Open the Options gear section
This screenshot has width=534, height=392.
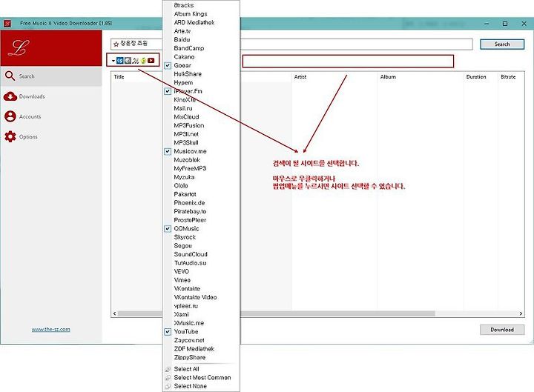[x=51, y=136]
